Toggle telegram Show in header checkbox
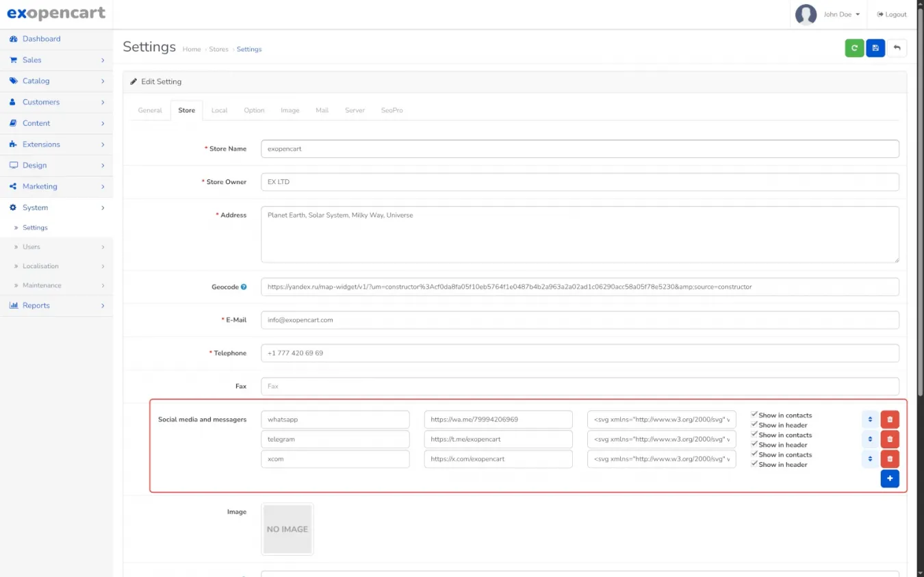Viewport: 924px width, 577px height. (x=754, y=444)
